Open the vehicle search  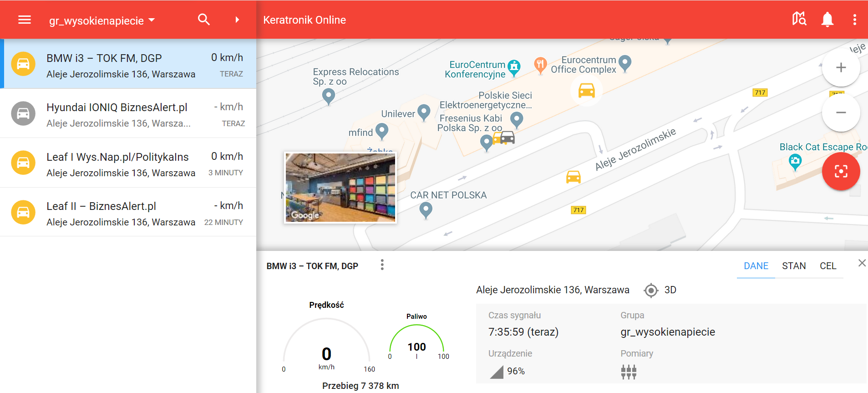point(204,19)
